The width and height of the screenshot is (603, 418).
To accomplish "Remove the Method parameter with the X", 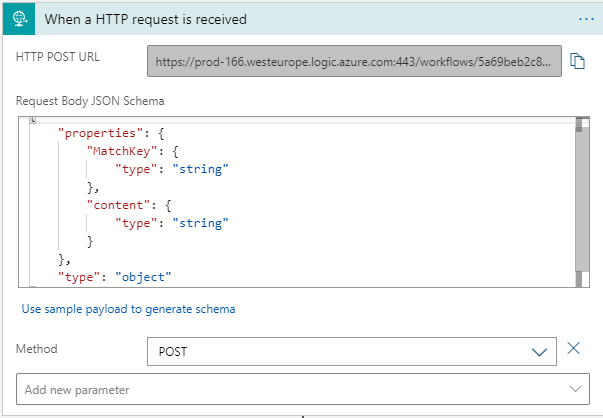I will (x=573, y=348).
